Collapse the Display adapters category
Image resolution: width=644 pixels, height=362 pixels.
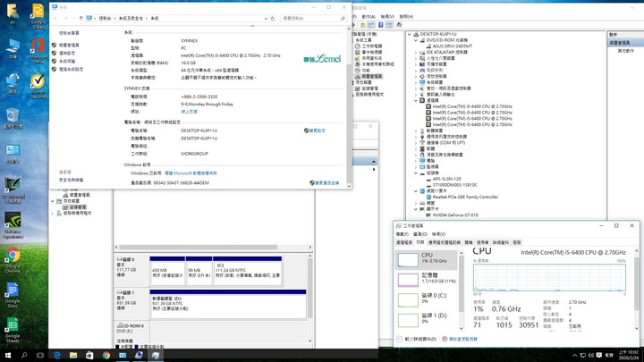click(416, 209)
